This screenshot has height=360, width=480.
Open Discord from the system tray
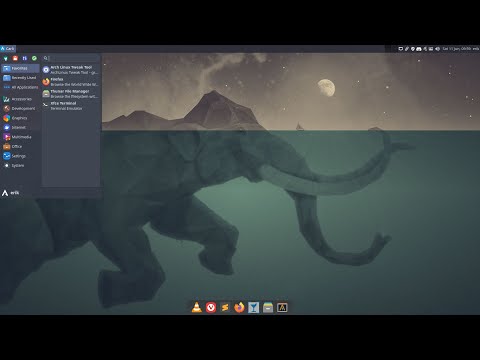coord(419,49)
